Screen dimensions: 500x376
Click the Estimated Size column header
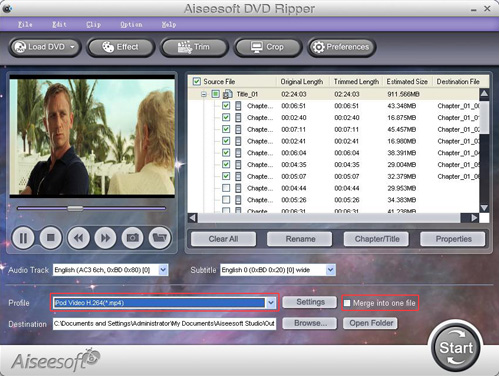pos(407,81)
